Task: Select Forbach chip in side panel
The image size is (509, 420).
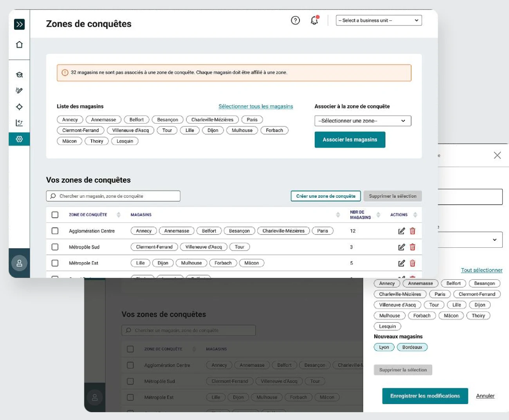Action: coord(422,315)
